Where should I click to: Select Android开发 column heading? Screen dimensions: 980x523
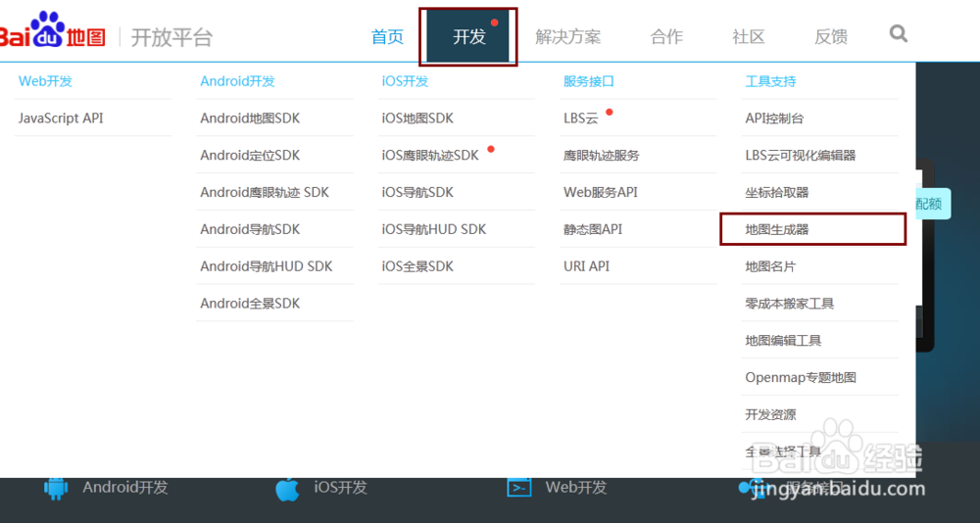point(237,81)
